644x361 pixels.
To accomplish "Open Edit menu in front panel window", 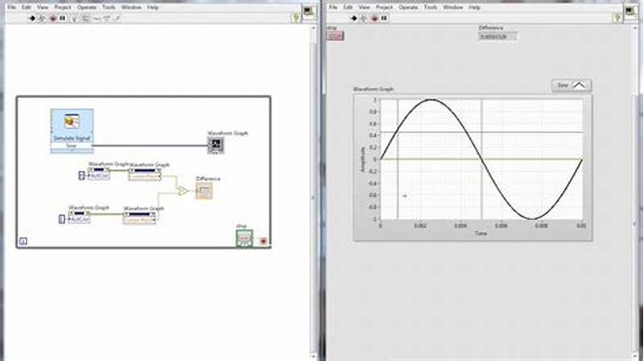I will [348, 7].
